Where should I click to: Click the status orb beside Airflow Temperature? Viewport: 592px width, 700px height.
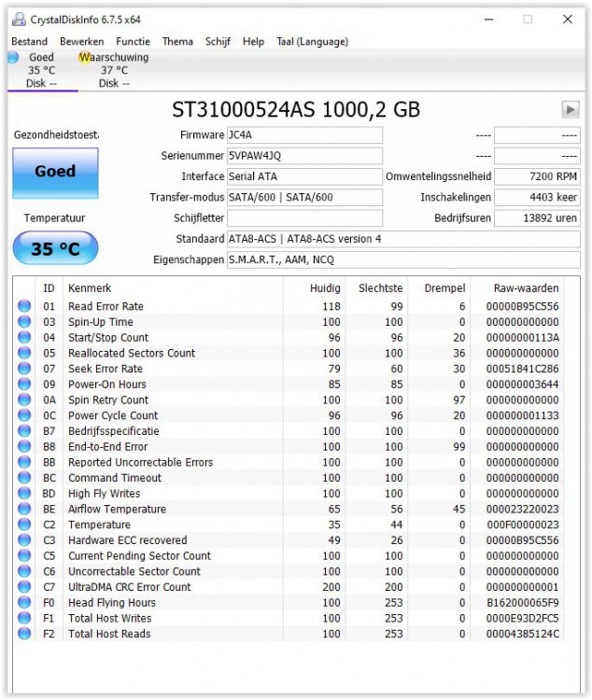click(24, 510)
